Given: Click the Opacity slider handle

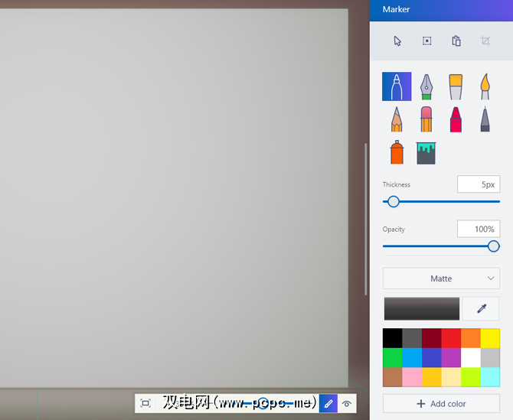Looking at the screenshot, I should 493,246.
